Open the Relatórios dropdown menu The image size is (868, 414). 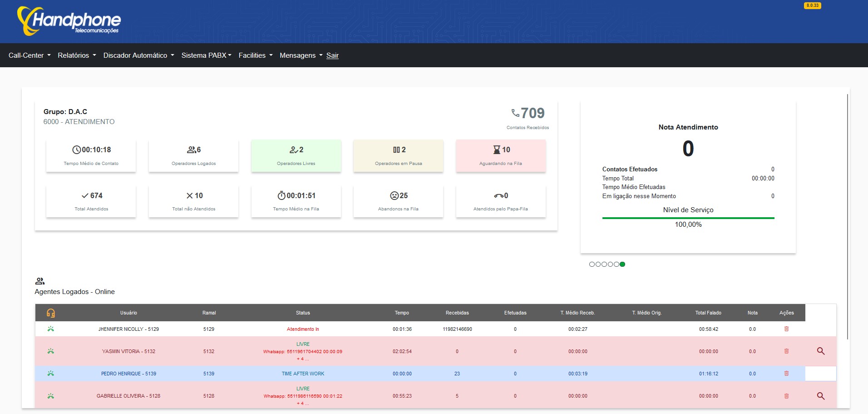77,55
